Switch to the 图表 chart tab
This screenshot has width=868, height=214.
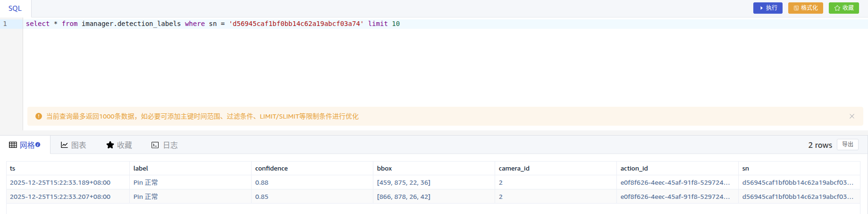coord(74,145)
